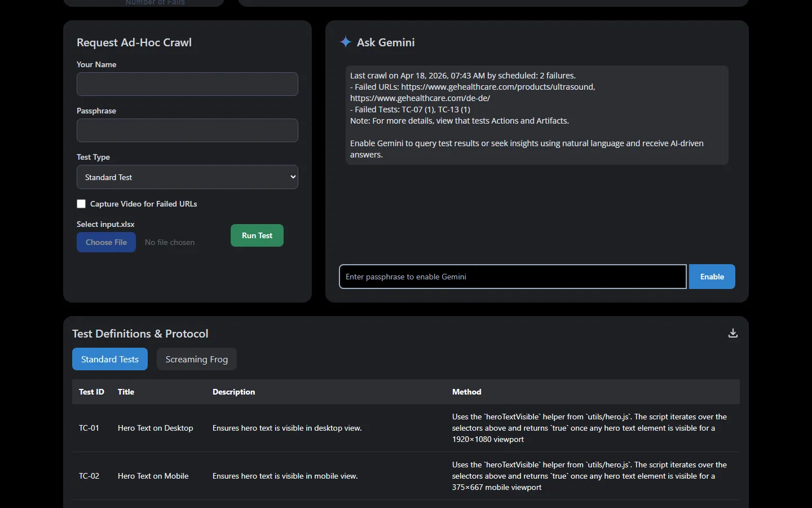The width and height of the screenshot is (812, 508).
Task: Click the Method column header
Action: (x=466, y=392)
